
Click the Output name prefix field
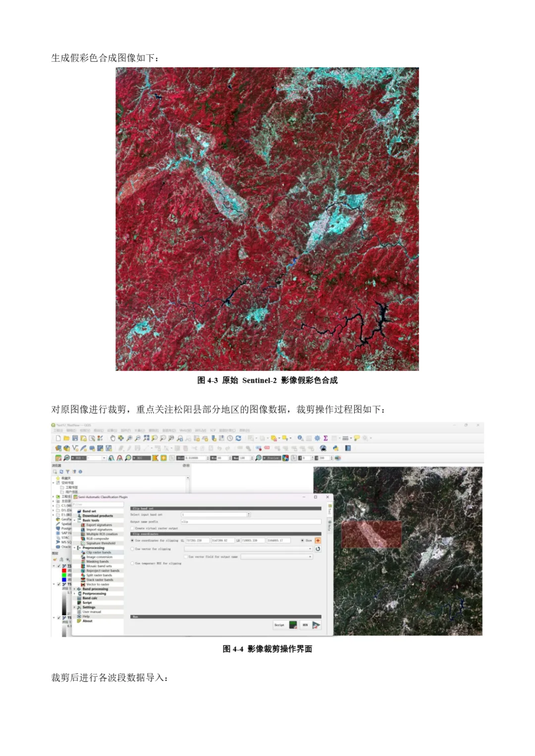[251, 521]
